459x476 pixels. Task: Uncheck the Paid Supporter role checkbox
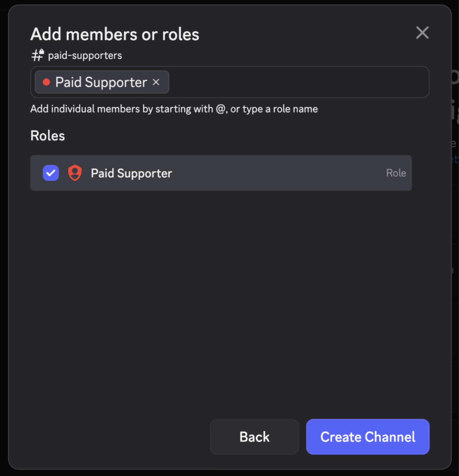[x=51, y=173]
